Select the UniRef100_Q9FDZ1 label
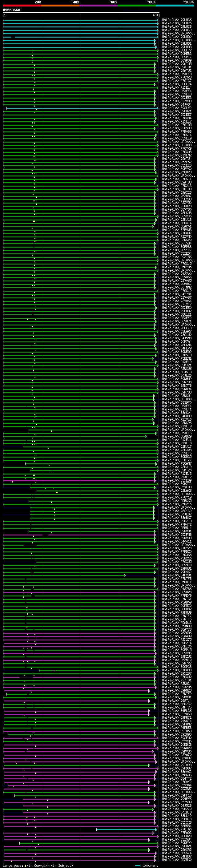 177,111
